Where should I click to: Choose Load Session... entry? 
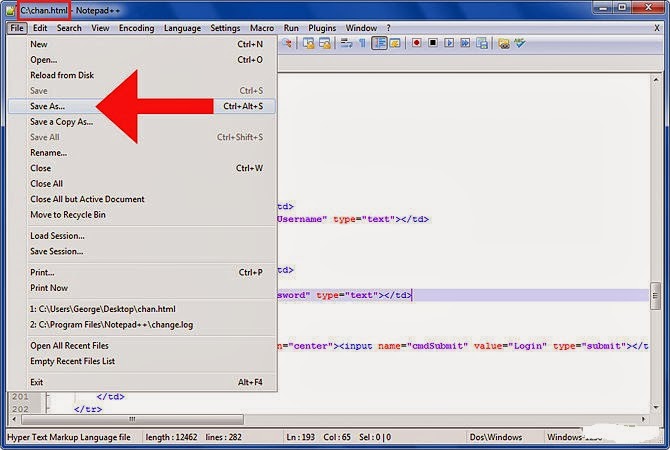pos(141,236)
